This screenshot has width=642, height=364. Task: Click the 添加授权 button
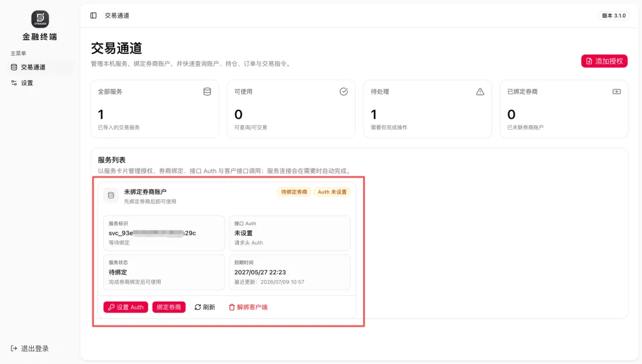tap(604, 61)
